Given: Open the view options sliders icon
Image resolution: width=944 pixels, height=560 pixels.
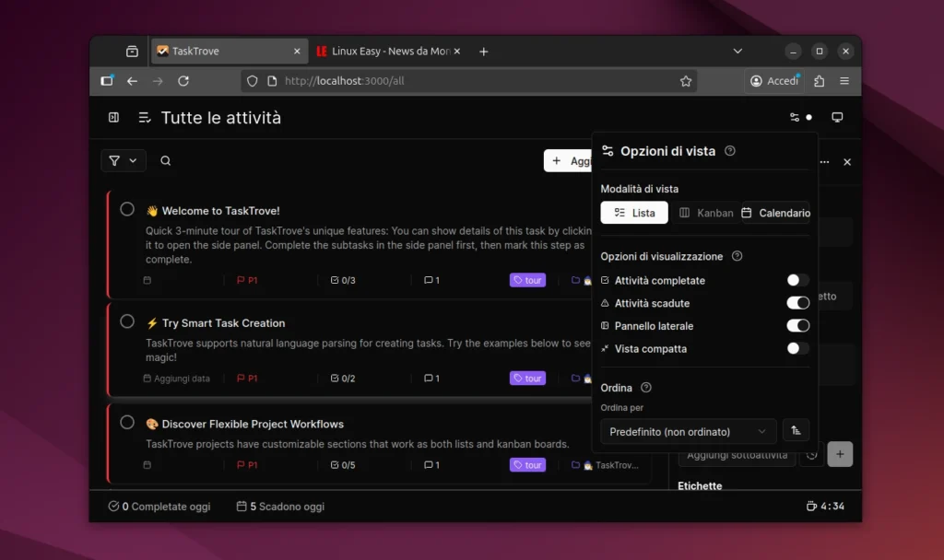Looking at the screenshot, I should 795,117.
